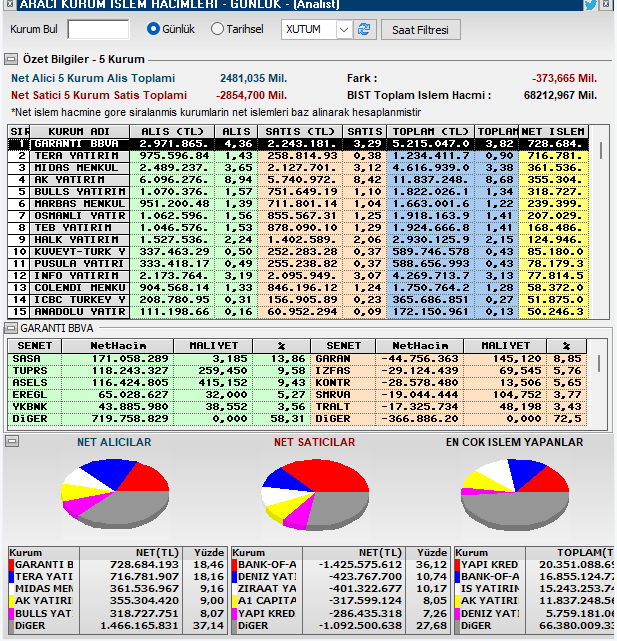The image size is (617, 641).
Task: Select the TERA YATIRIM row in table
Action: click(80, 156)
